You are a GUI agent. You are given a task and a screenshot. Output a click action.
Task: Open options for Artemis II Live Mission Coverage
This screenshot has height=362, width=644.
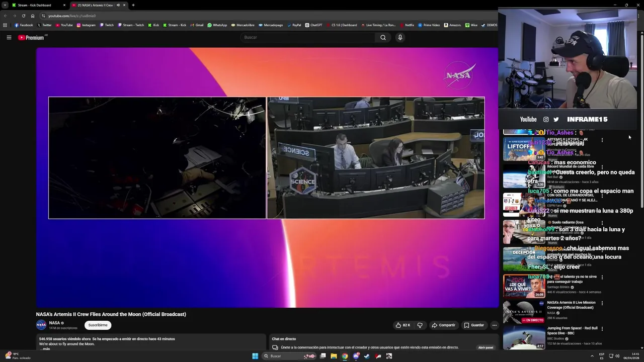coord(602,303)
